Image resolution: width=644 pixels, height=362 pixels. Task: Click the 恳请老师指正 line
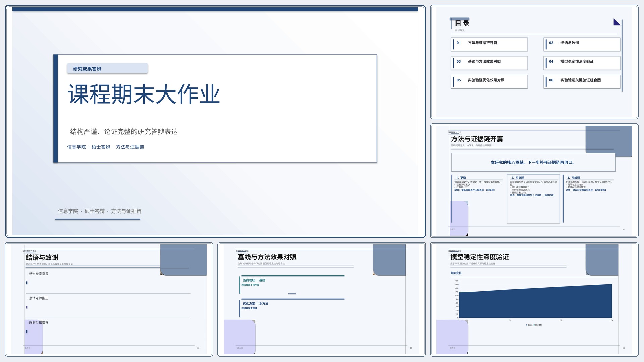[39, 298]
